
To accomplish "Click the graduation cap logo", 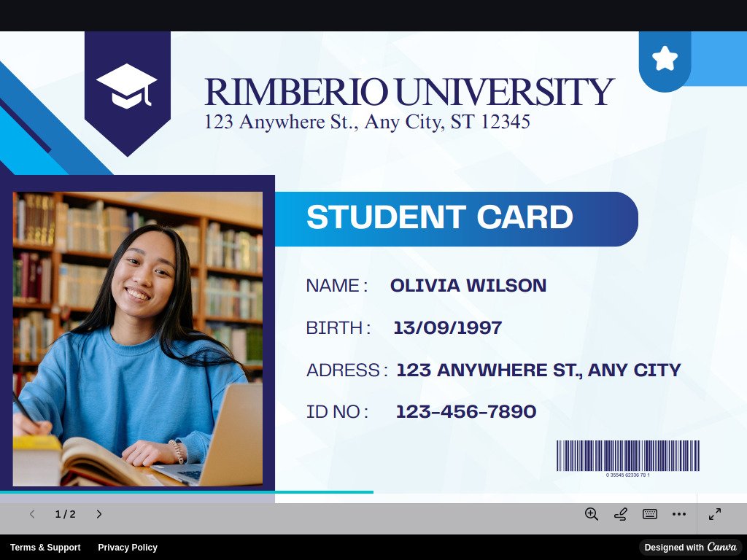I will [x=127, y=87].
